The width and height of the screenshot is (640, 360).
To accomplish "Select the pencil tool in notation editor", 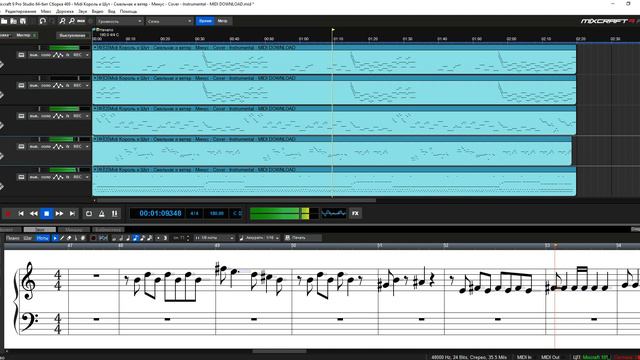I will tap(62, 238).
